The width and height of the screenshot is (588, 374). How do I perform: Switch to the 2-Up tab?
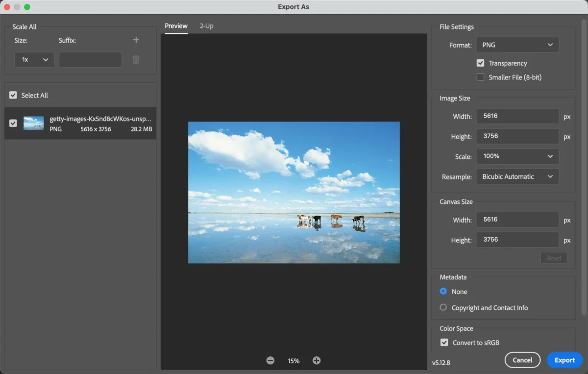[x=206, y=26]
